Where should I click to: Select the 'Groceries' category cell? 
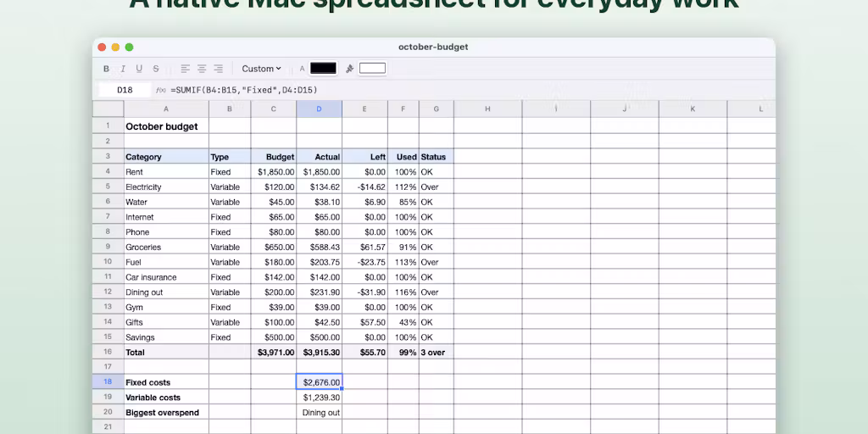click(166, 247)
